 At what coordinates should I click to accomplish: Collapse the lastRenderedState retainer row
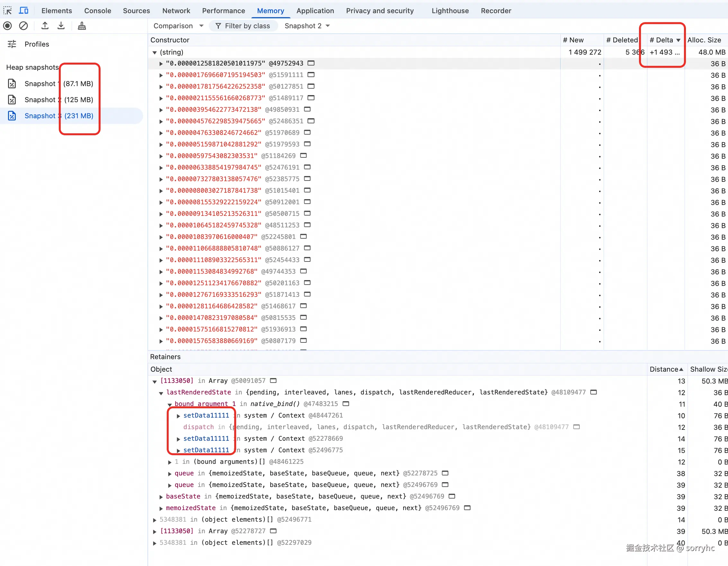point(161,393)
